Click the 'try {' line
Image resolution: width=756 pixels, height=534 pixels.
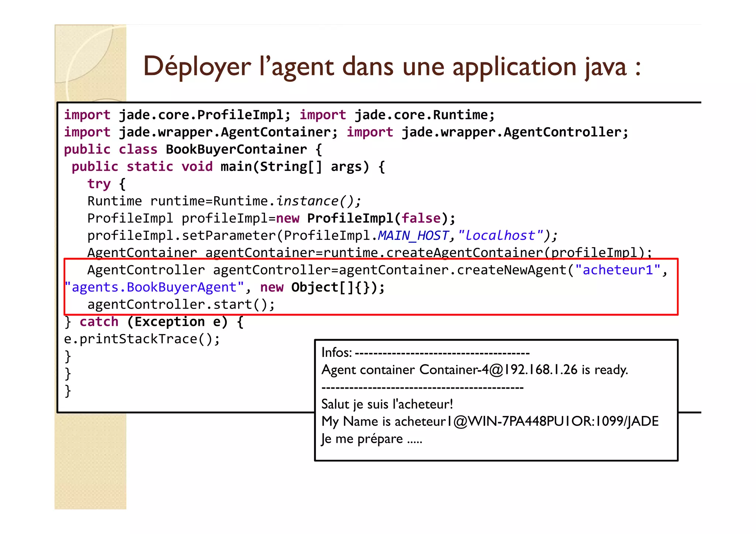[107, 184]
